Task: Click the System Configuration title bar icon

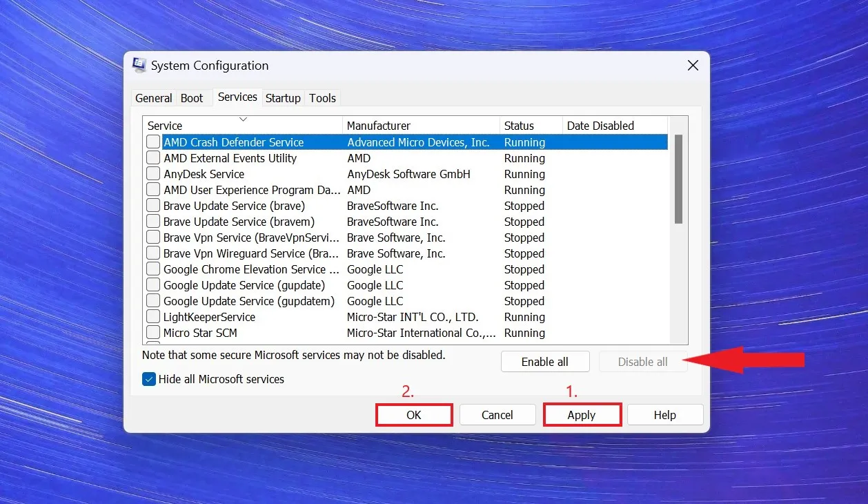Action: [139, 66]
